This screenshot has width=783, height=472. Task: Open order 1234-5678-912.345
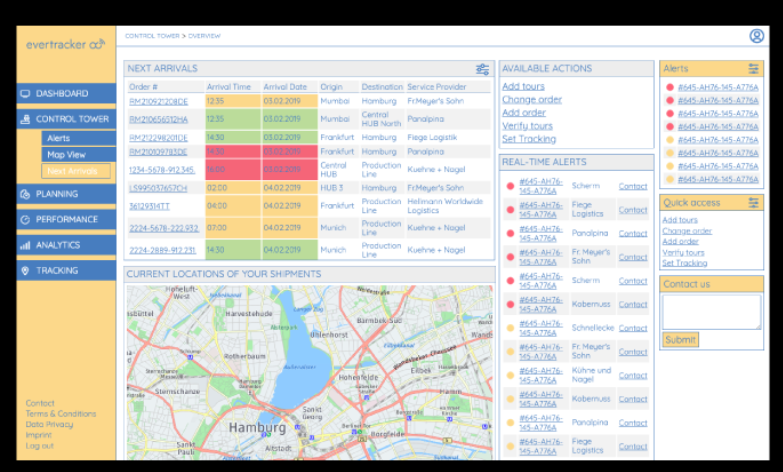(x=162, y=170)
